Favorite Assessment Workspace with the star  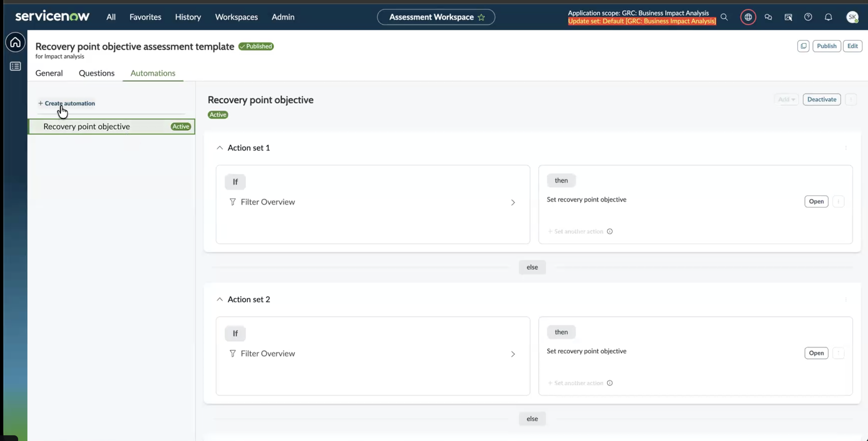click(481, 17)
